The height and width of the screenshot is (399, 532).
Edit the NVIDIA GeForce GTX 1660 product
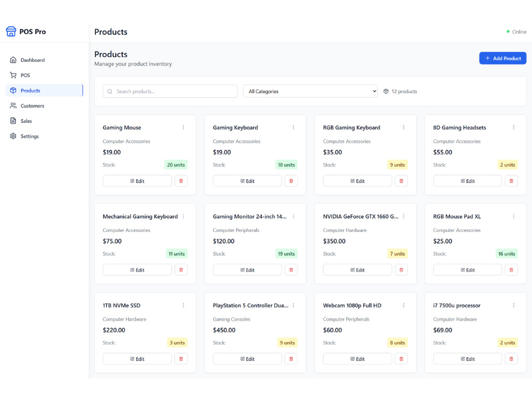click(358, 270)
